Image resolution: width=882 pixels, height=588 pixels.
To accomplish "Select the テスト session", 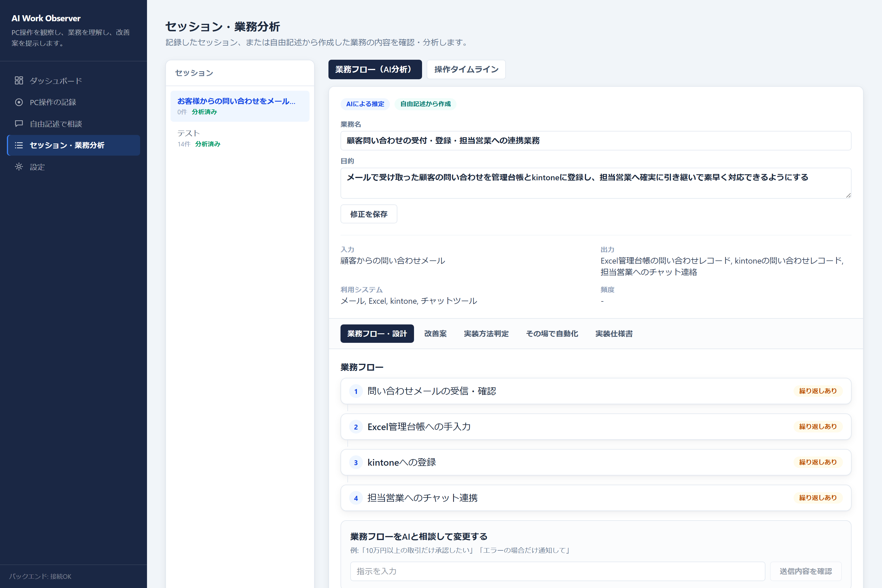I will (x=240, y=138).
